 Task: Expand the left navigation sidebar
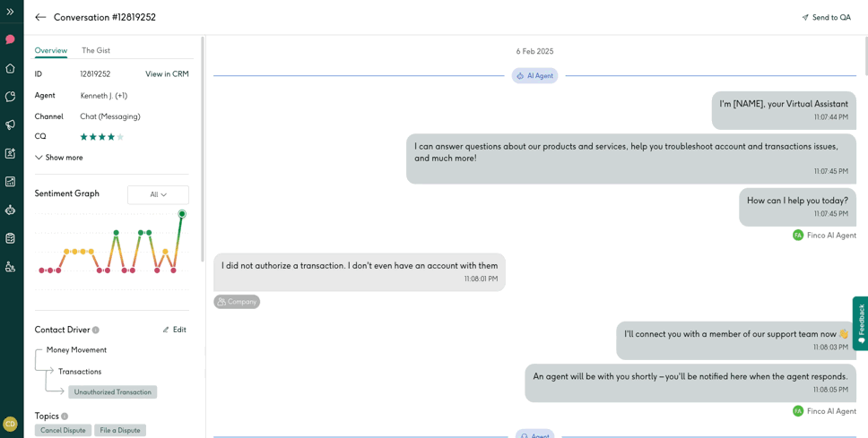coord(10,12)
